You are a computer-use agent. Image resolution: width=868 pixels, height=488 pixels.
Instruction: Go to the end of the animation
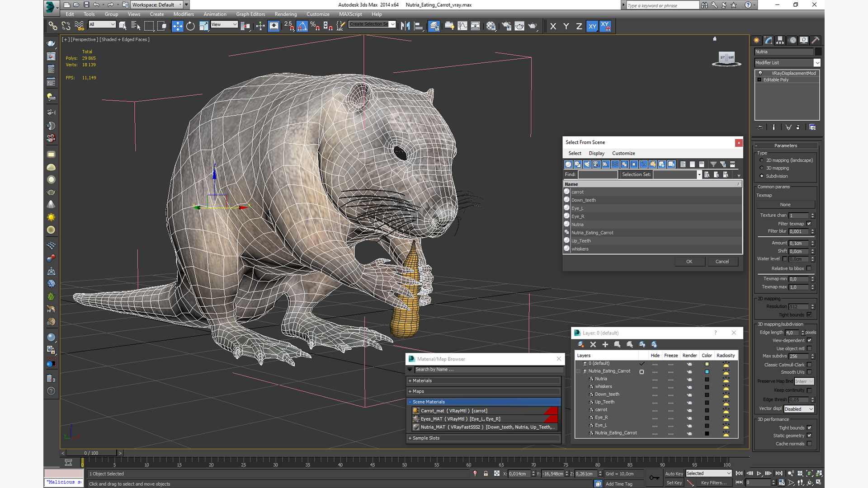click(x=778, y=474)
